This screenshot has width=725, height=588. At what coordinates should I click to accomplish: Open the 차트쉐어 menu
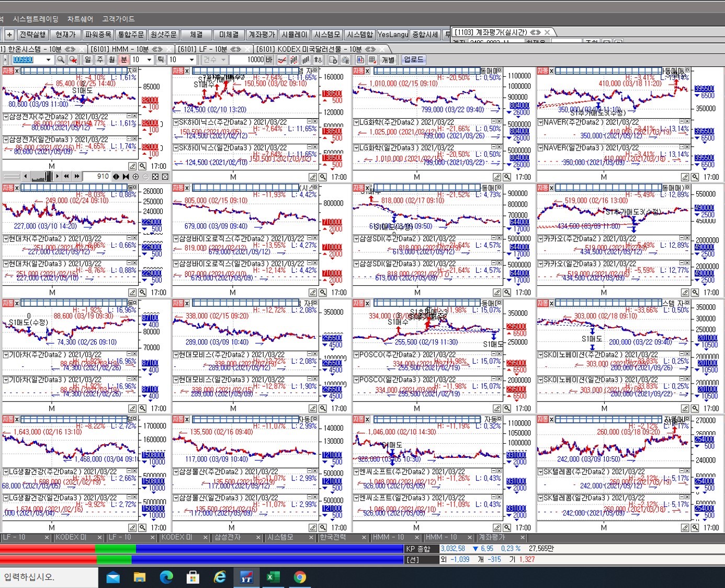[x=80, y=19]
